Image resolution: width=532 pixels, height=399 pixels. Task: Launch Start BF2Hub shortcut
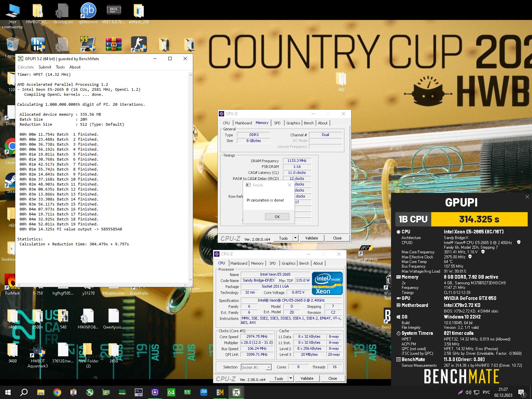366,253
